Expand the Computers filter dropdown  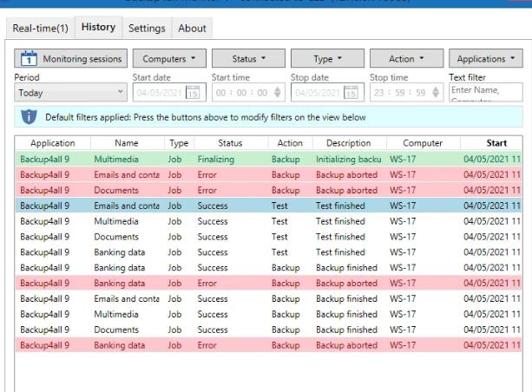click(x=168, y=59)
